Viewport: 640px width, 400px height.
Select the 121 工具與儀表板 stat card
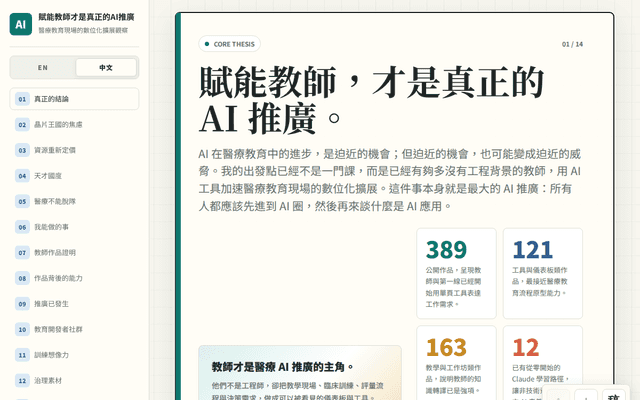point(543,273)
